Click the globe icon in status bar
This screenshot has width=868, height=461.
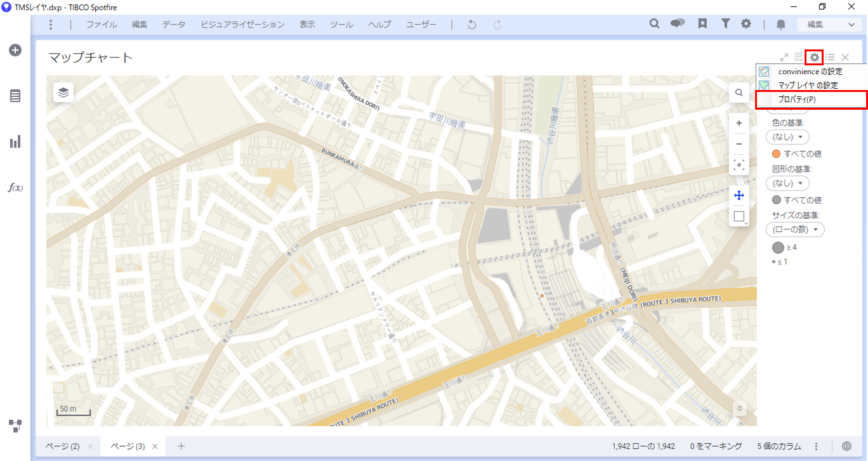(x=846, y=446)
